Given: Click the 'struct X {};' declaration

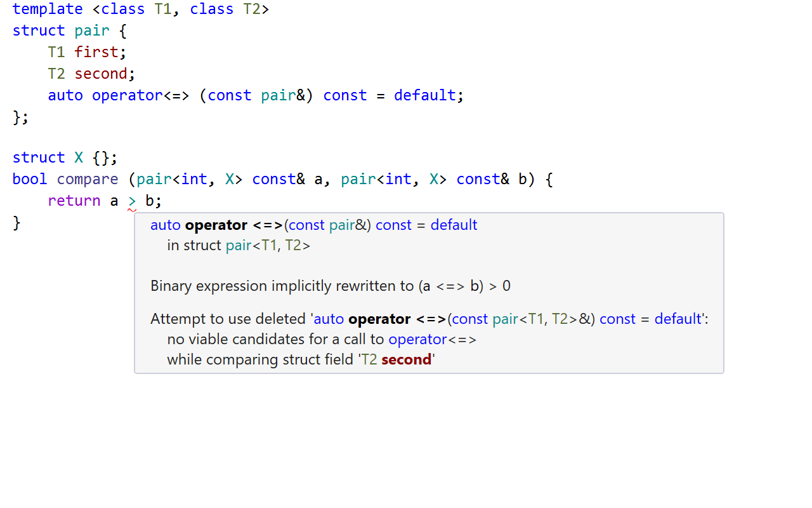Looking at the screenshot, I should 63,157.
